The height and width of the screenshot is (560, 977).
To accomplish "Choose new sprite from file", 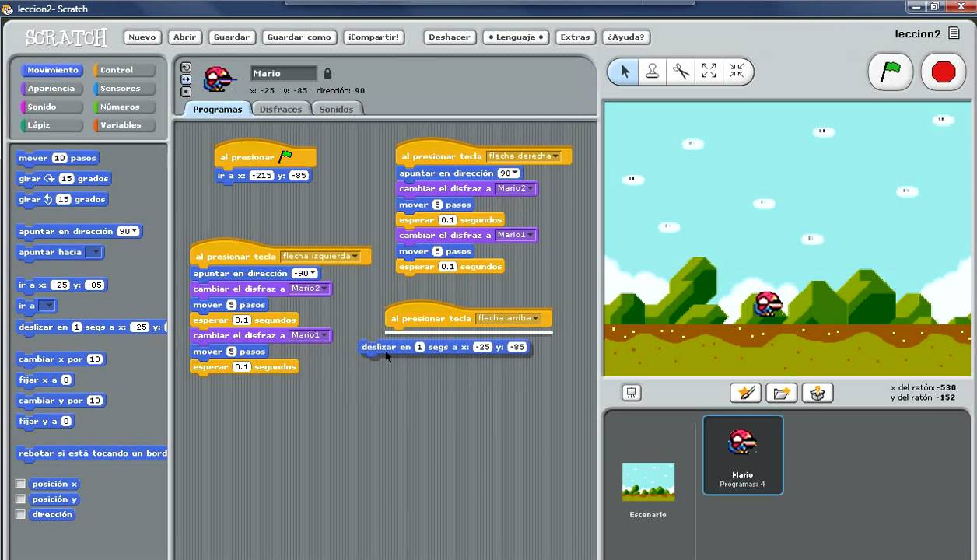I will tap(781, 393).
